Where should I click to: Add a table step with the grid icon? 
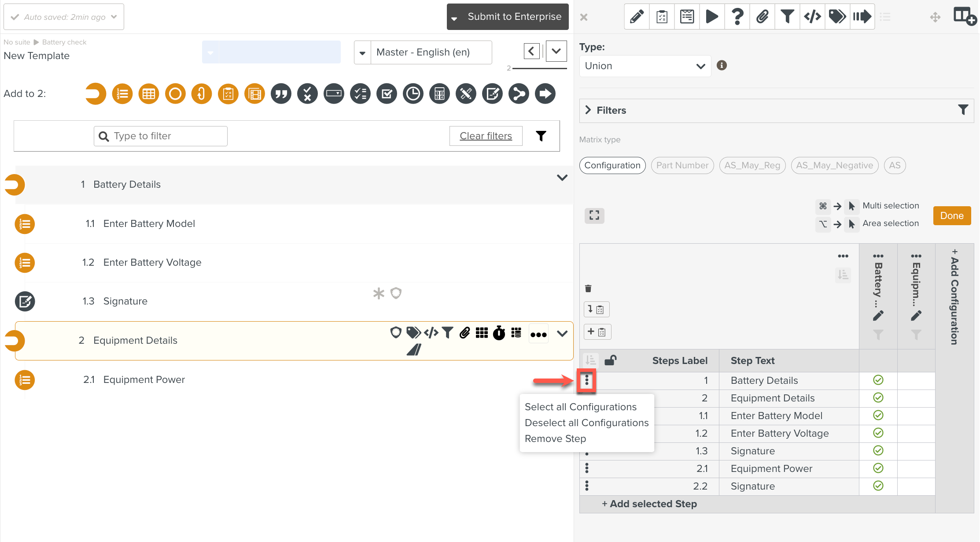[149, 94]
